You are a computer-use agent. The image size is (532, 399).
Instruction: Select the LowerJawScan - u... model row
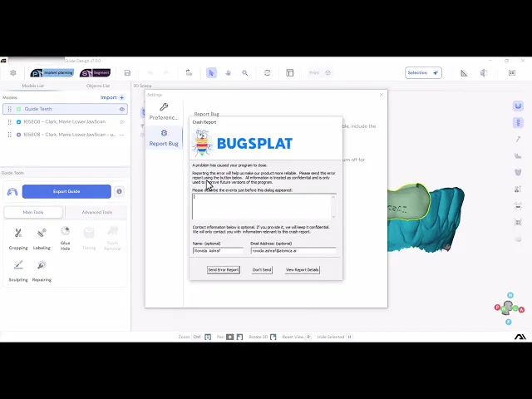point(65,135)
